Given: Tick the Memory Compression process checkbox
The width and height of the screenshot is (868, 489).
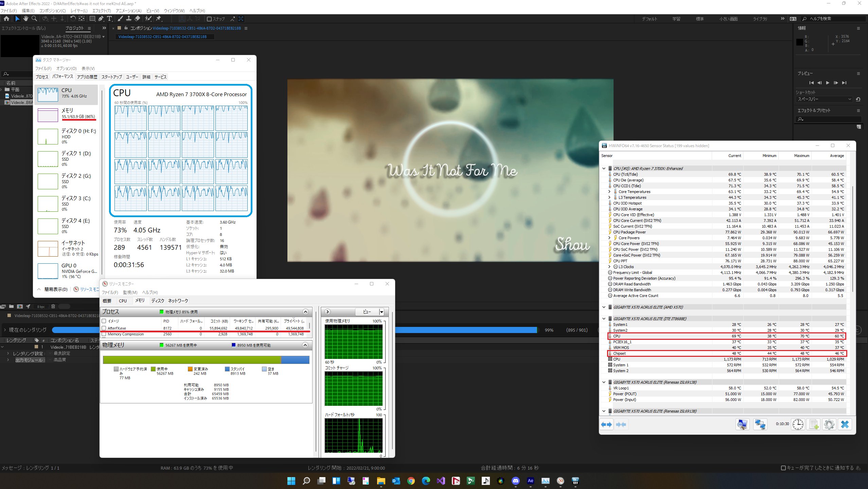Looking at the screenshot, I should point(104,334).
